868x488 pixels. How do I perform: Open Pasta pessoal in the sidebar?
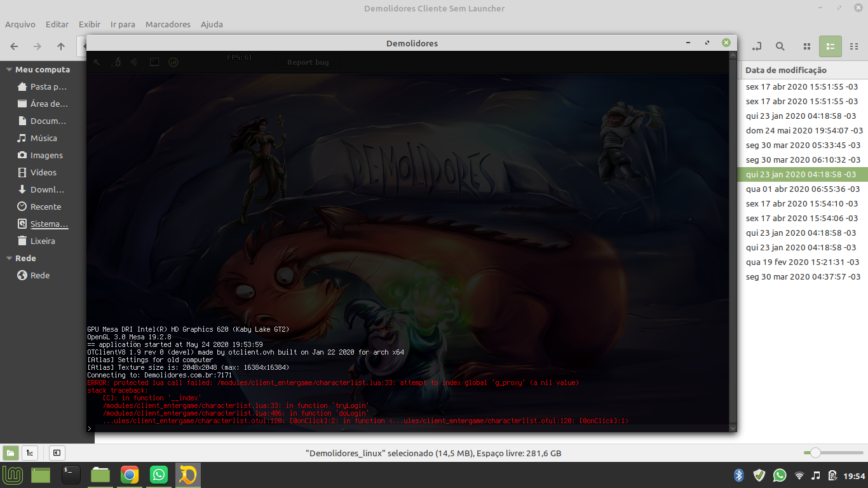pyautogui.click(x=42, y=86)
